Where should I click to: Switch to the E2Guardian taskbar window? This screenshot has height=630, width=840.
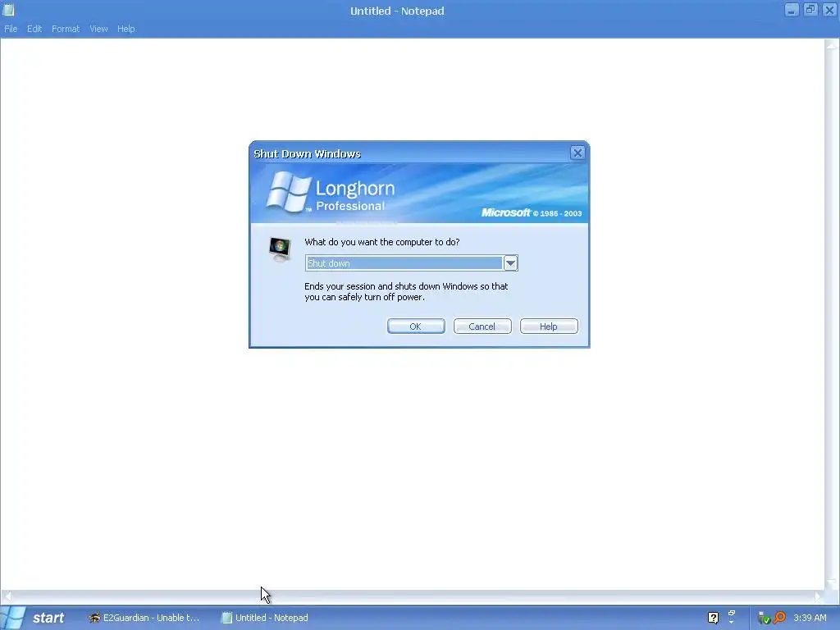tap(144, 618)
